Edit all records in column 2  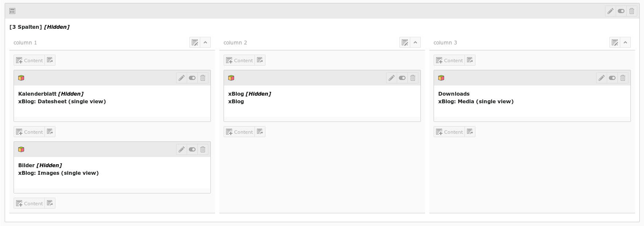tap(405, 42)
